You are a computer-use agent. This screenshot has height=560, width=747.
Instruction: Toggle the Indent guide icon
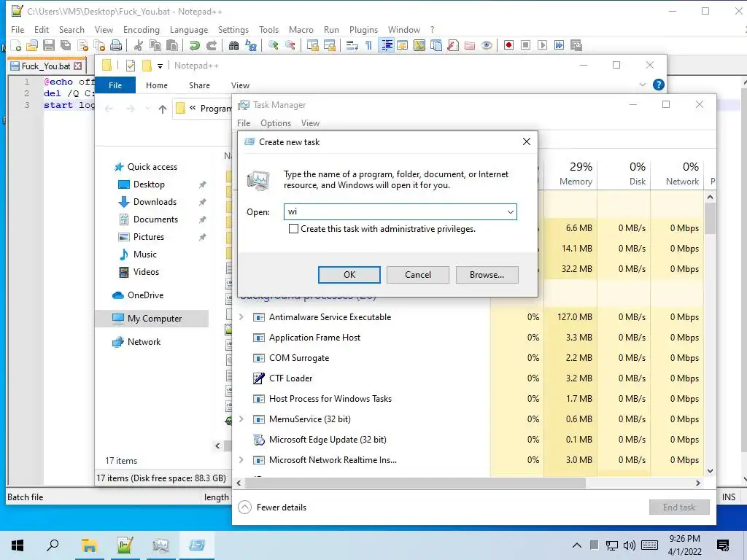click(387, 45)
